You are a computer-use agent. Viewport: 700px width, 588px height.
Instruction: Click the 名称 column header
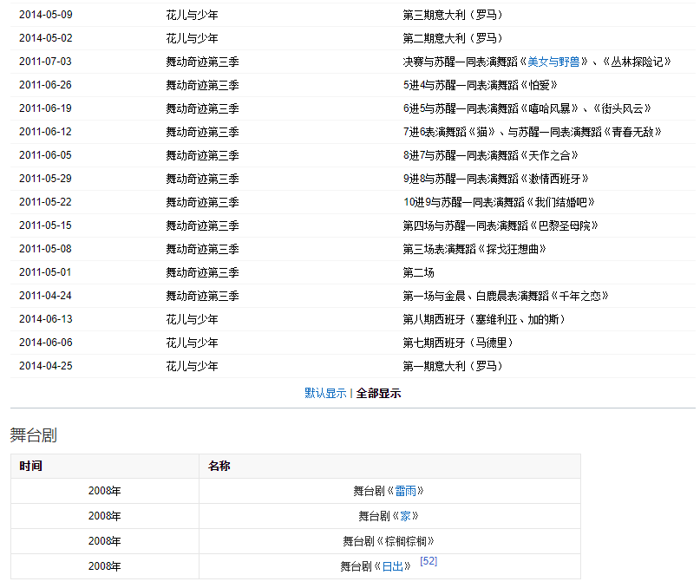click(219, 467)
